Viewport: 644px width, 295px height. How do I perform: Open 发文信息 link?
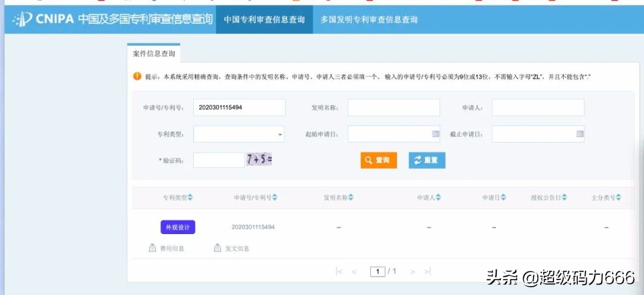pyautogui.click(x=237, y=248)
